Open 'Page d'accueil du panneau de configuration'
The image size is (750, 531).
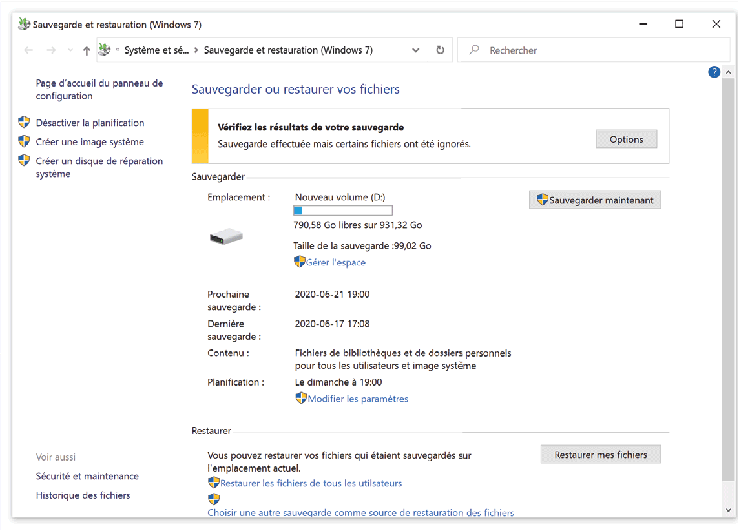99,89
